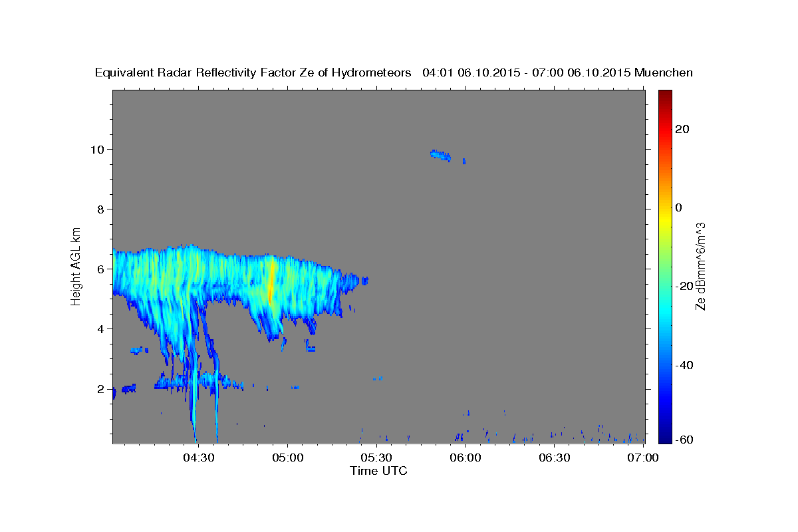Click the height tick label '8'
Image resolution: width=798 pixels, height=532 pixels.
pos(102,209)
